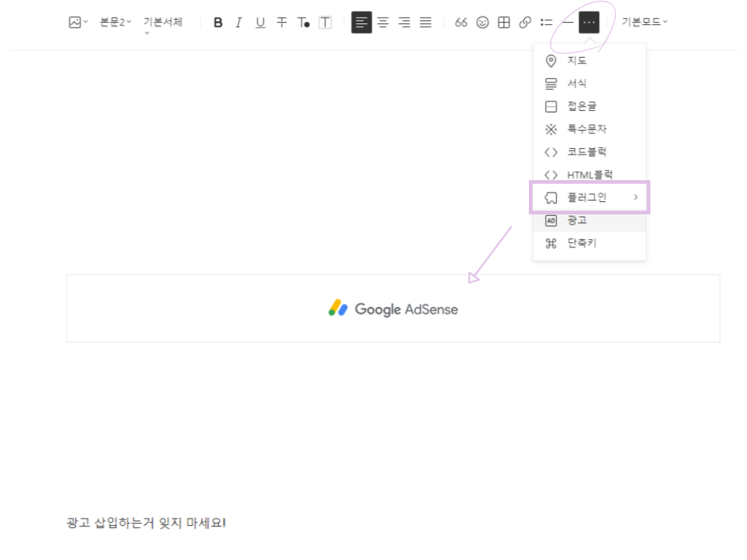Click the map pin icon
The width and height of the screenshot is (747, 560).
tap(551, 61)
